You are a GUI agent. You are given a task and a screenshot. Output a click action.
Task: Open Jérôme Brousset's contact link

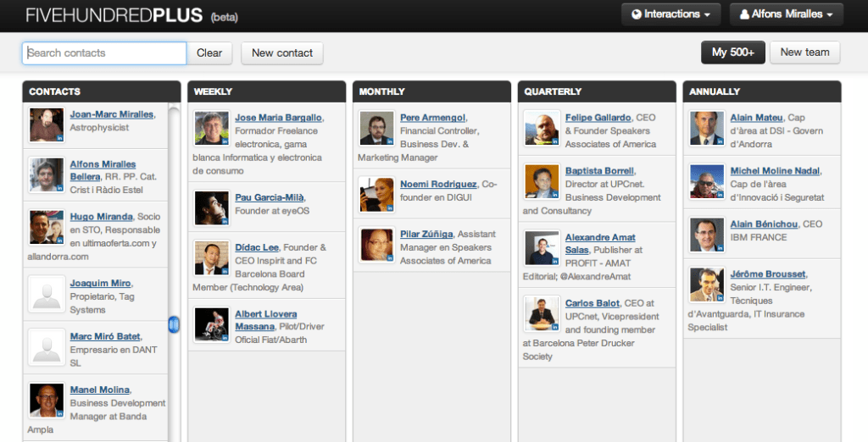coord(768,274)
